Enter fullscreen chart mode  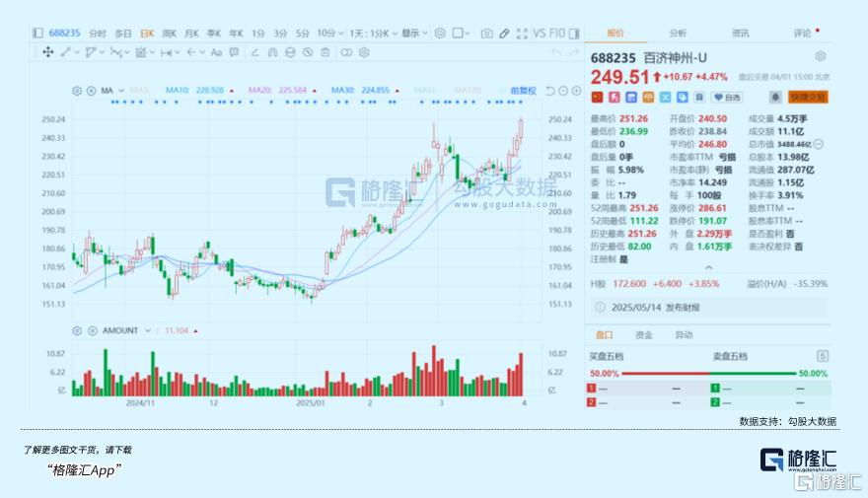(522, 34)
